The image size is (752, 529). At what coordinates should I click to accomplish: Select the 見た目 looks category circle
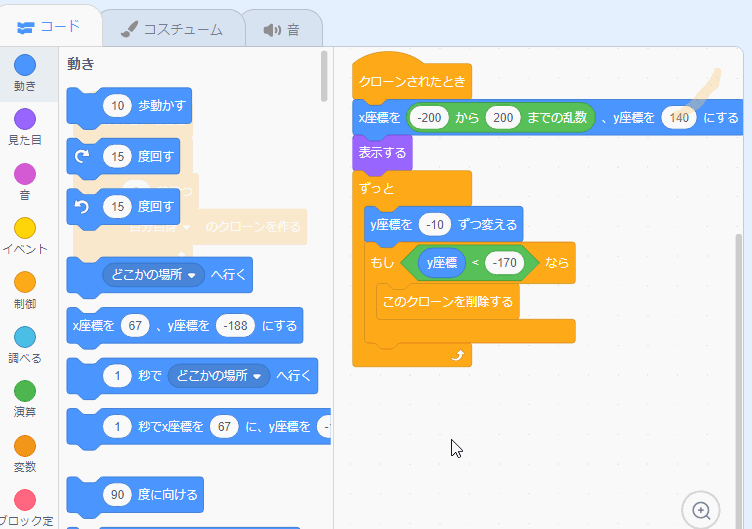click(25, 119)
